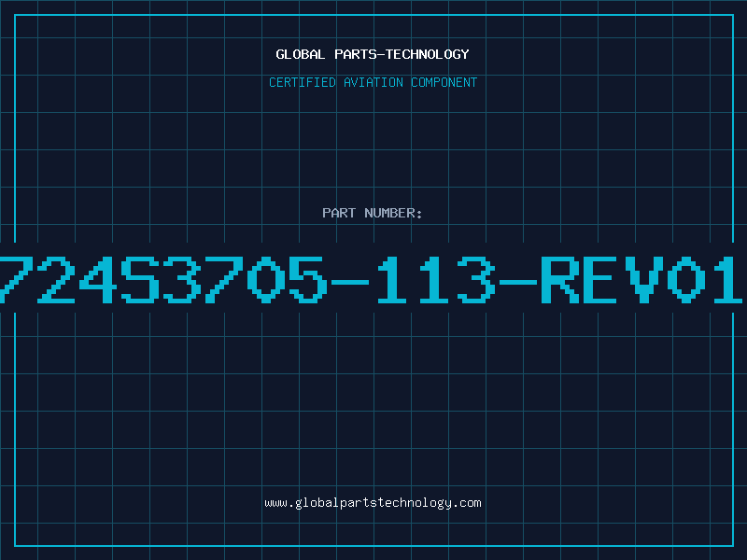Click the 113 segment of the part number
Image resolution: width=747 pixels, height=560 pixels.
pyautogui.click(x=436, y=279)
